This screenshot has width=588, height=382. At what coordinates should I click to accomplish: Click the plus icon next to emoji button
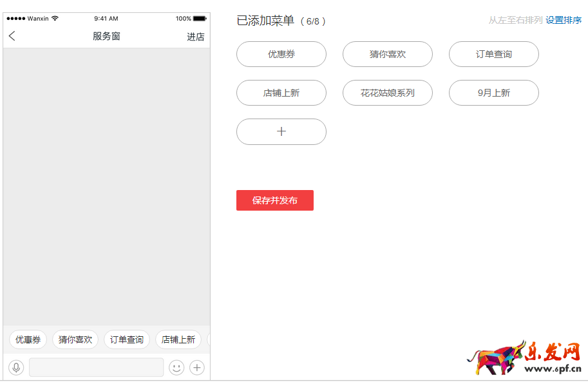coord(196,367)
